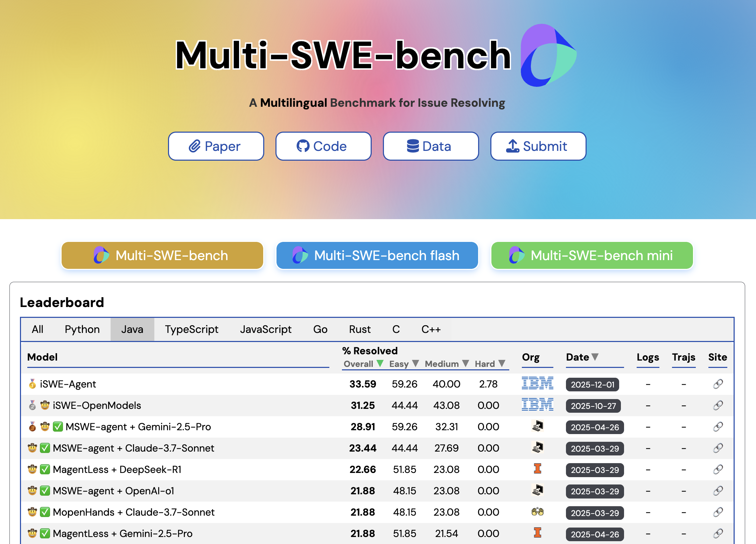Open the site link for MagentLess + DeepSeek-R1
The height and width of the screenshot is (544, 756).
718,469
